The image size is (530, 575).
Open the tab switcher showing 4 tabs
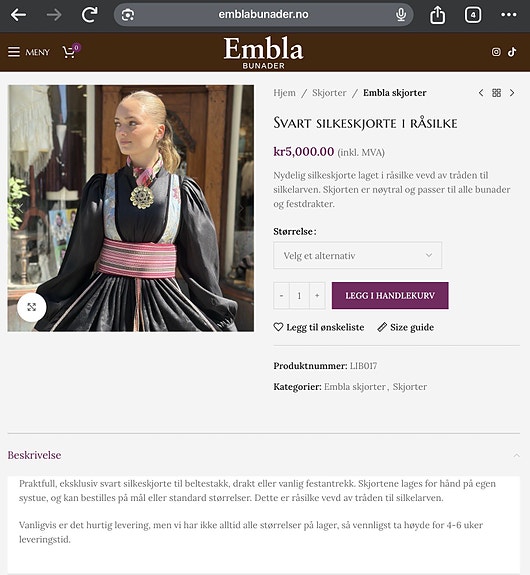pyautogui.click(x=473, y=15)
